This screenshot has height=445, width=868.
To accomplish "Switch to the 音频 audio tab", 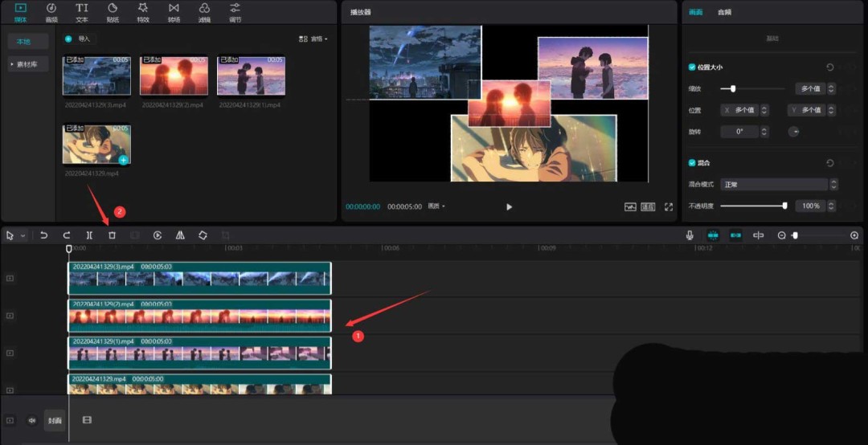I will click(x=724, y=12).
